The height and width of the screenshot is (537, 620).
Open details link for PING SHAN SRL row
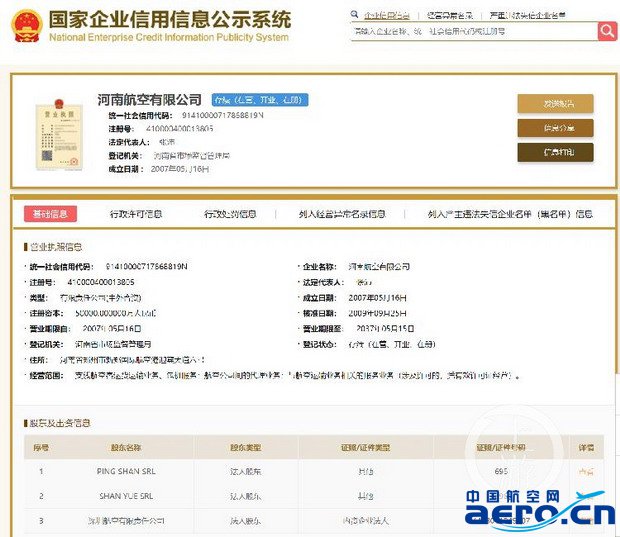coord(586,471)
